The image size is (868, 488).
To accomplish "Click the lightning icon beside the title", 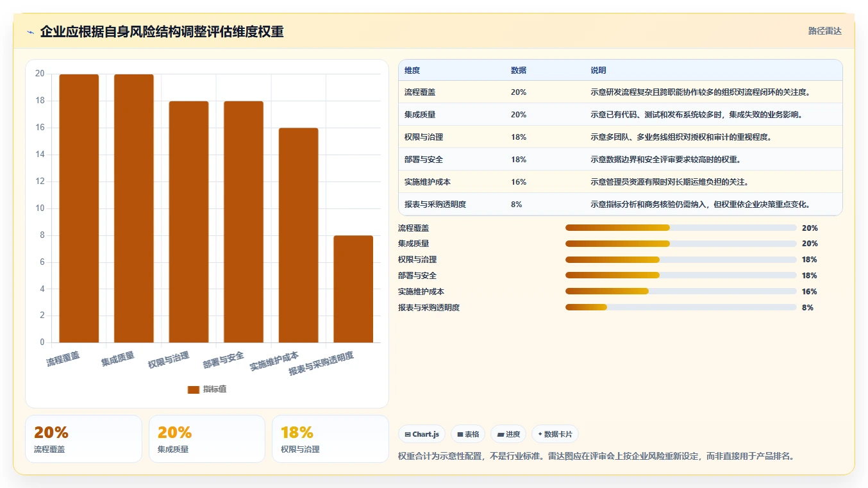I will click(30, 32).
